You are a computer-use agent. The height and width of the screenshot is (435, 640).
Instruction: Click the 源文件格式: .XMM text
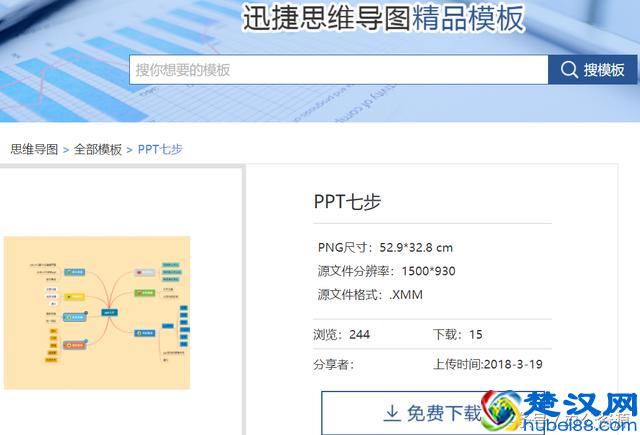pyautogui.click(x=370, y=295)
